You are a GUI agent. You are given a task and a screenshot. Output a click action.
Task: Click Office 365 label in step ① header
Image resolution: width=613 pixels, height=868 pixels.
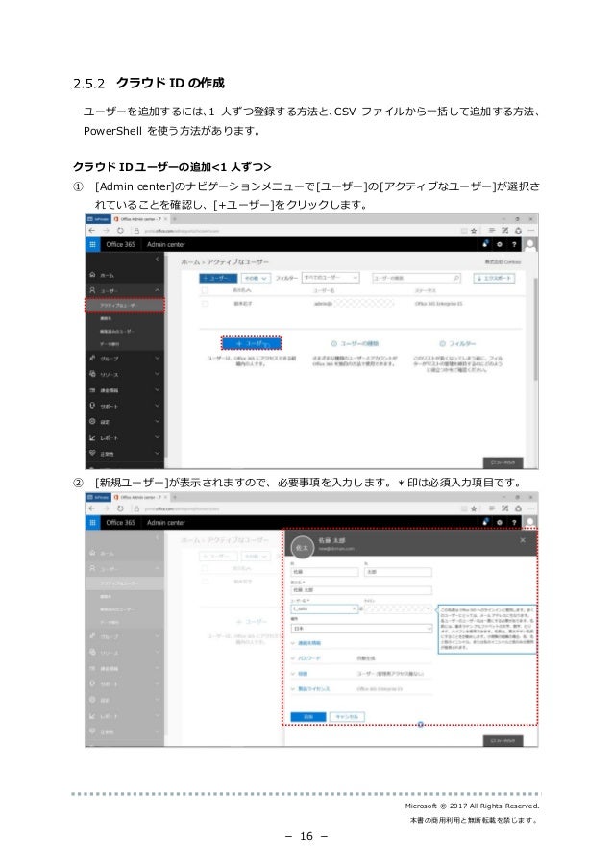pyautogui.click(x=121, y=244)
